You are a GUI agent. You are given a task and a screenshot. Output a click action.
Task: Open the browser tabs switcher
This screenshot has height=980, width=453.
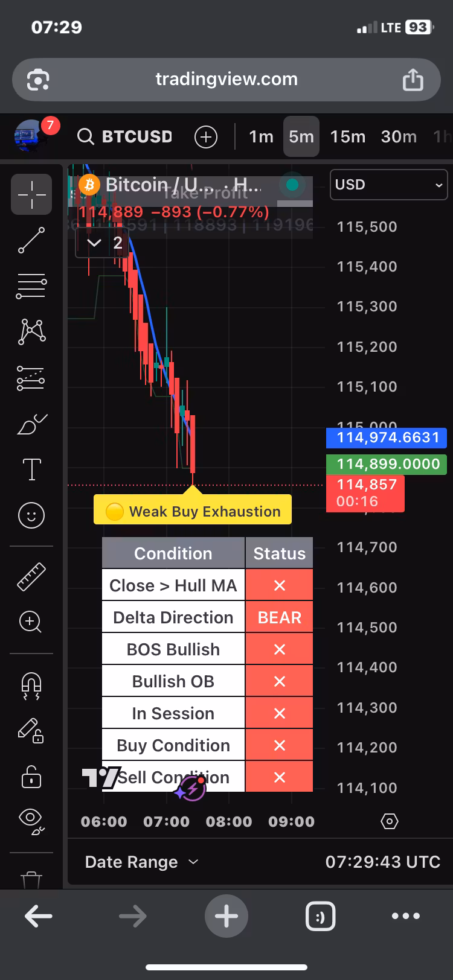click(x=320, y=916)
